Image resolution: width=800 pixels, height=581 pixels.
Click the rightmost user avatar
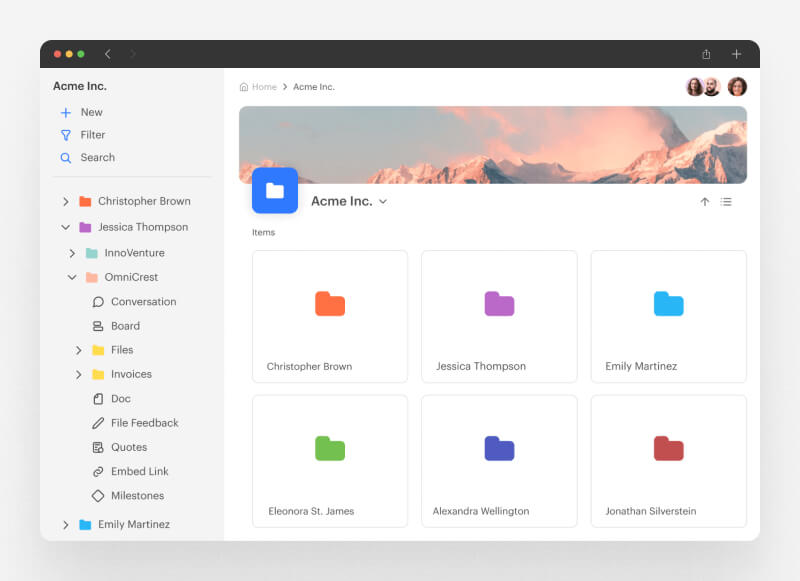(737, 87)
